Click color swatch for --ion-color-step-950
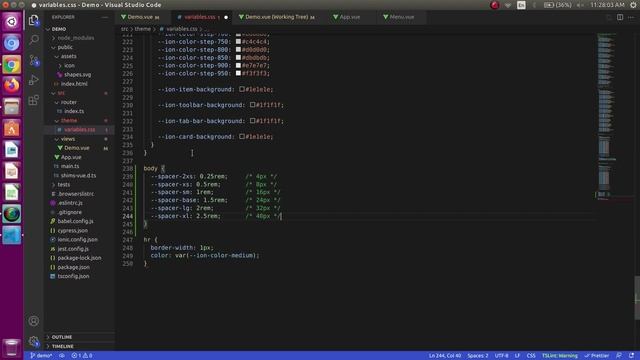Image resolution: width=640 pixels, height=360 pixels. point(238,73)
